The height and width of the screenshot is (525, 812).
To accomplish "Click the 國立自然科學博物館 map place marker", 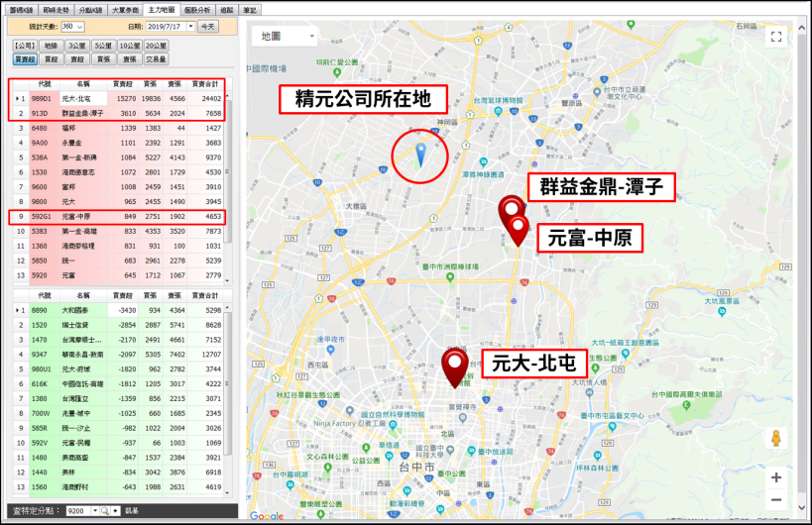I will [393, 425].
